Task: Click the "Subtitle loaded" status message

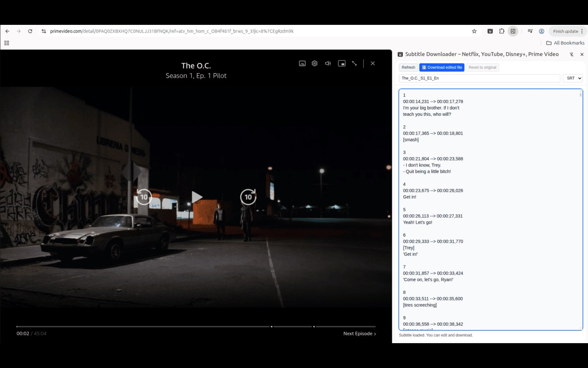Action: click(436, 335)
